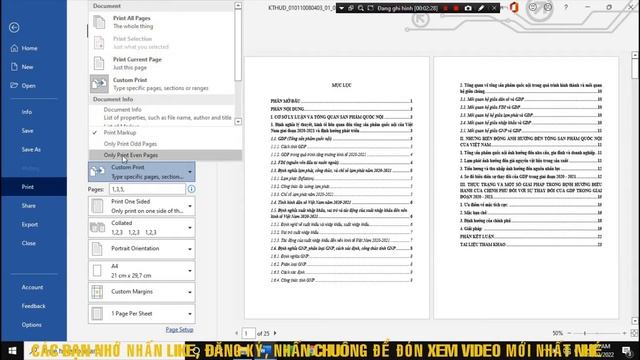Activate the recorder pencil draw tool

[x=481, y=8]
